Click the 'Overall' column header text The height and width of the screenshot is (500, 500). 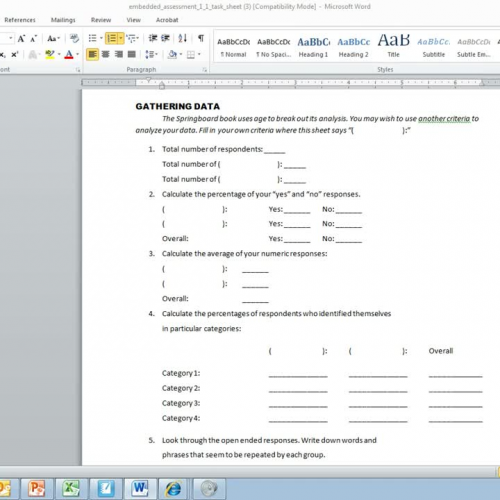[441, 351]
